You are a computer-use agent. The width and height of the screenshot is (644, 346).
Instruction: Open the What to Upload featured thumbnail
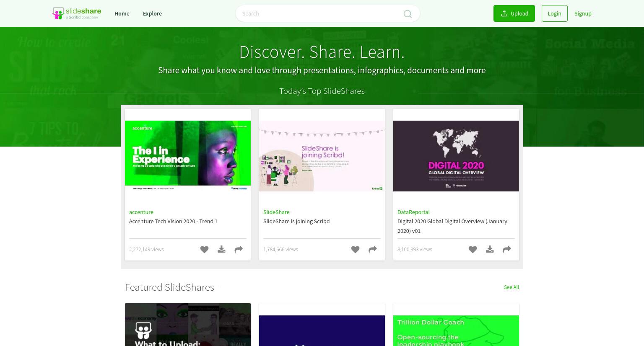188,325
